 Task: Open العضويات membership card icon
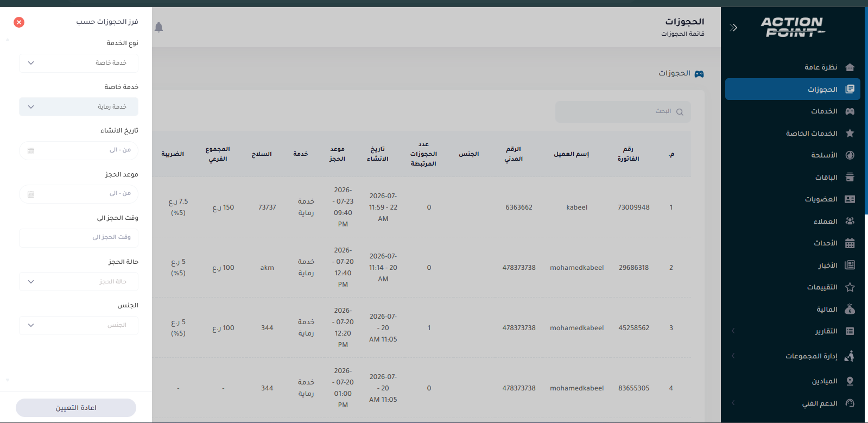[850, 199]
